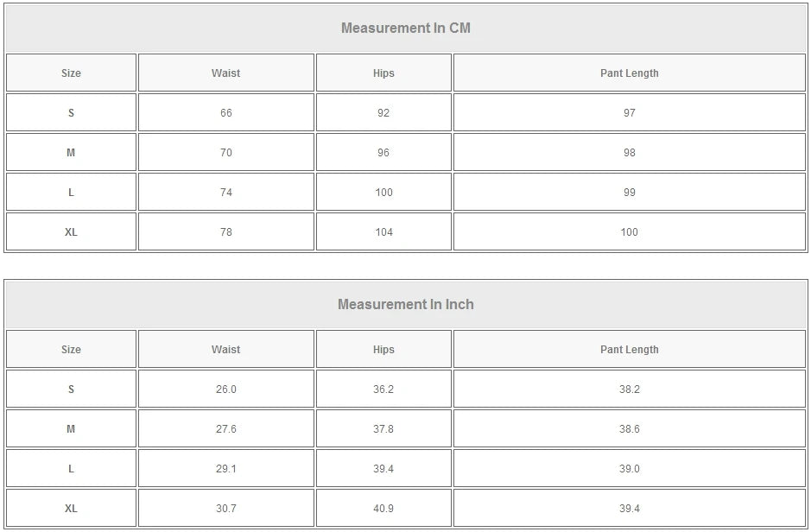Screen dimensions: 811x532
Task: Select the waist cell showing 29.1 inches
Action: pyautogui.click(x=225, y=469)
